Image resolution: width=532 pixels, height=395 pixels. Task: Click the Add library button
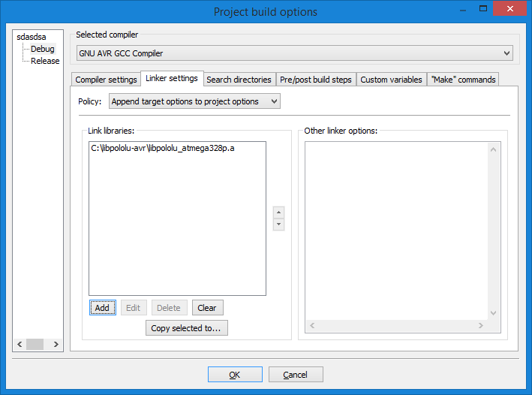[x=102, y=308]
